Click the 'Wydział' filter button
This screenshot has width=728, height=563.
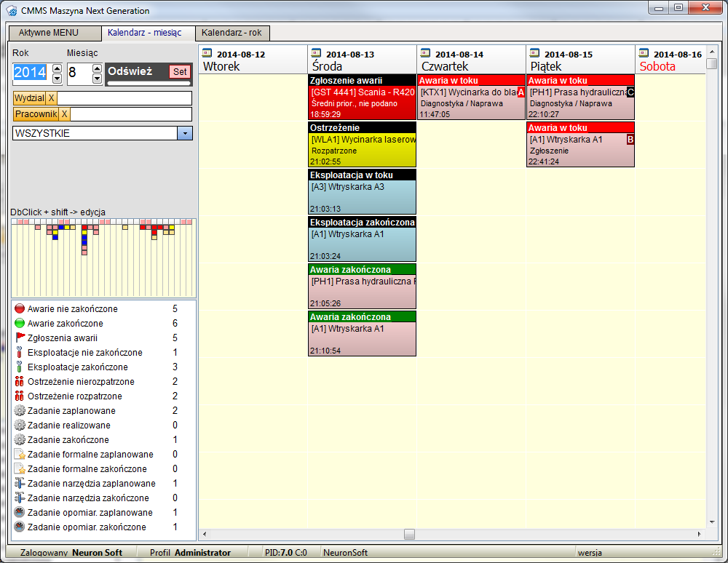tap(30, 98)
